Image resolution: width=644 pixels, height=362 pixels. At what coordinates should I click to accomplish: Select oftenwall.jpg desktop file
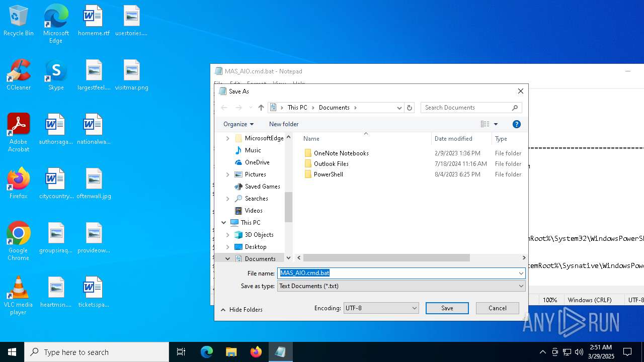(x=94, y=184)
